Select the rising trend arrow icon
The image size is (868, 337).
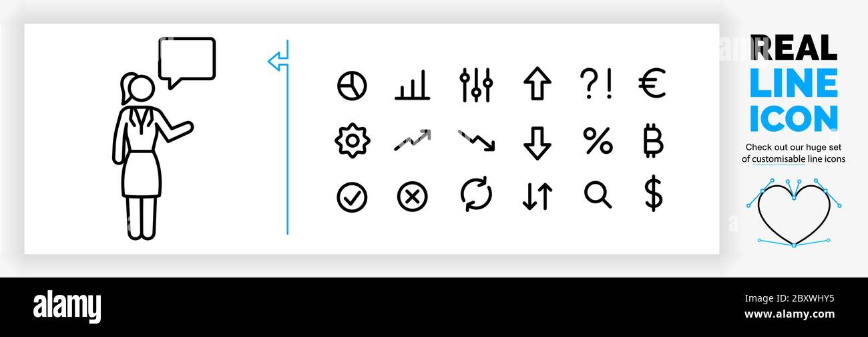(x=412, y=140)
